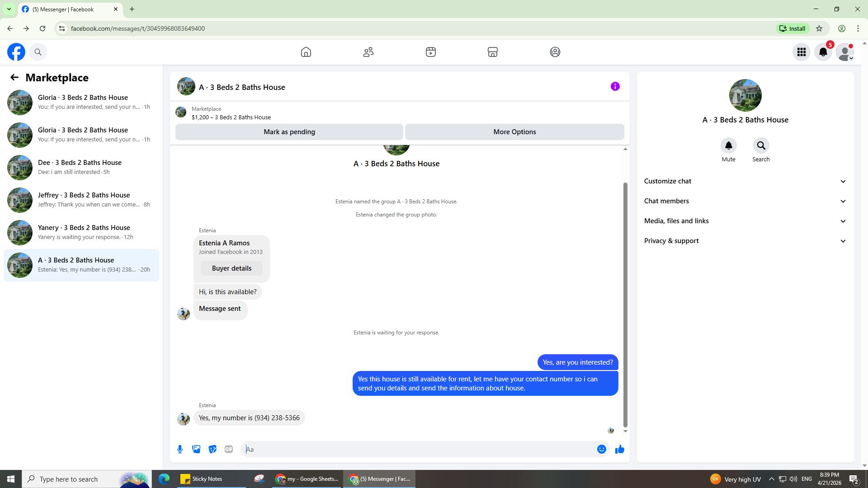Open conversation information icon
The height and width of the screenshot is (488, 868).
click(615, 86)
